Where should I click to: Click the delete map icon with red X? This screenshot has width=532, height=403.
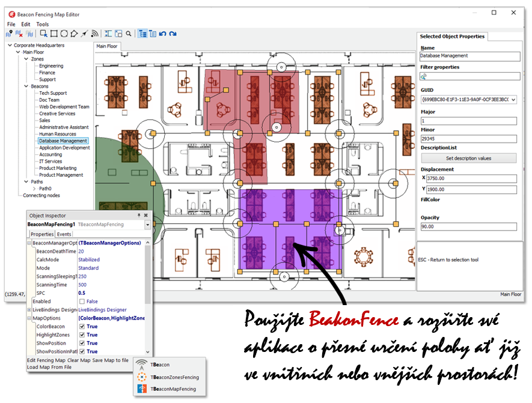click(x=19, y=34)
